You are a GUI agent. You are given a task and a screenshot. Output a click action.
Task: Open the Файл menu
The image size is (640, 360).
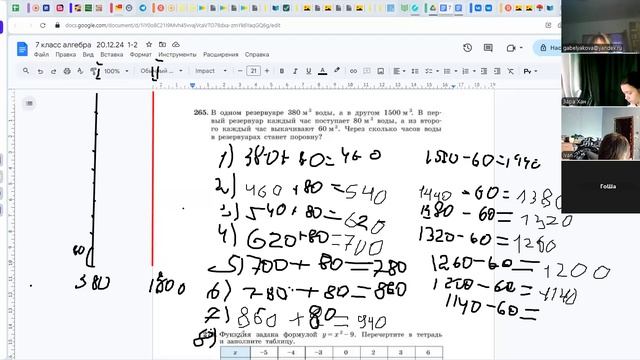41,54
